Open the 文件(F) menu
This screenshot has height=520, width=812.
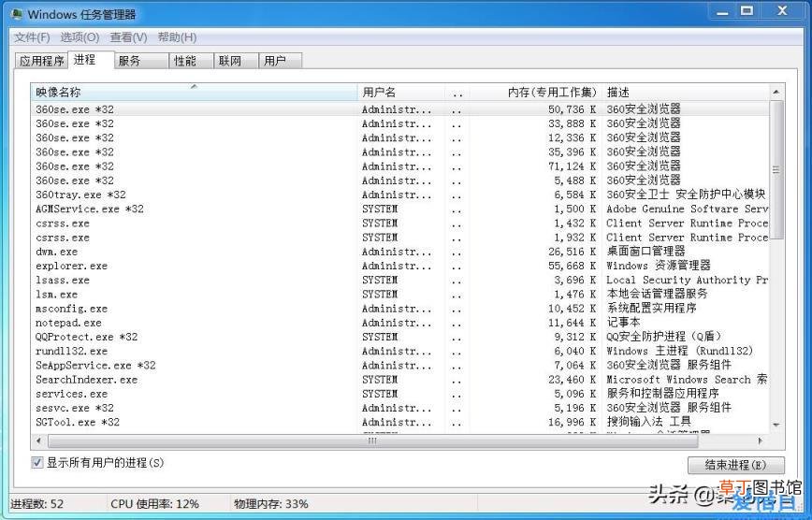(32, 37)
